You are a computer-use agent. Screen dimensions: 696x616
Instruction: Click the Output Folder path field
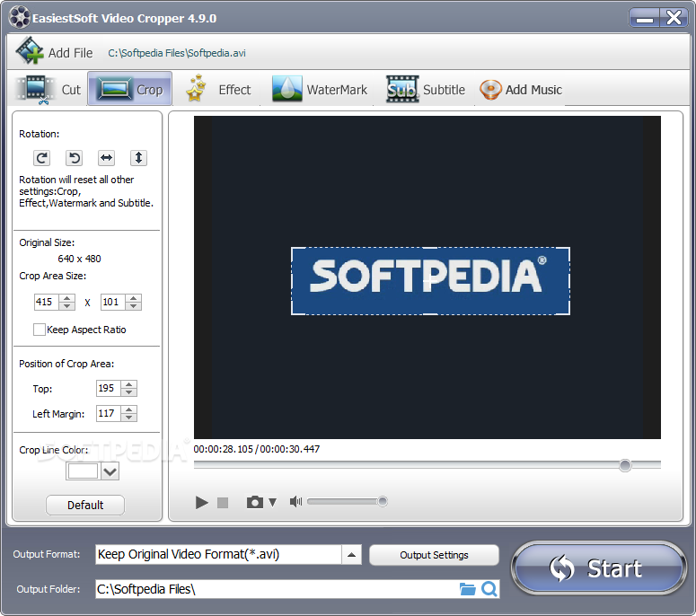(277, 589)
